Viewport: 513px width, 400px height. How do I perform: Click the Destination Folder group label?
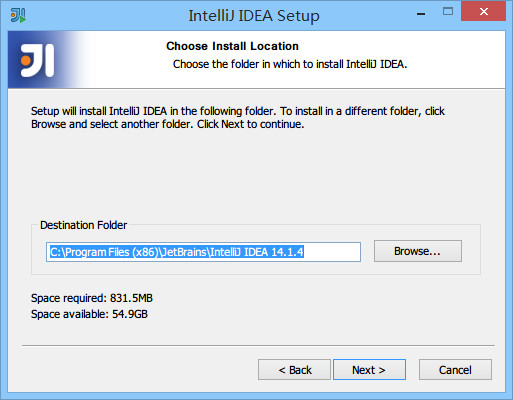click(83, 225)
